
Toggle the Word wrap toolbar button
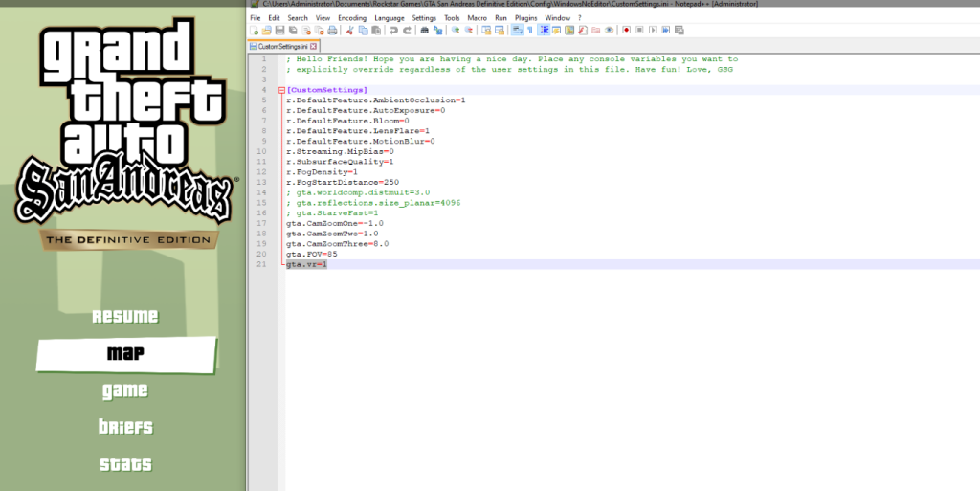pos(517,31)
